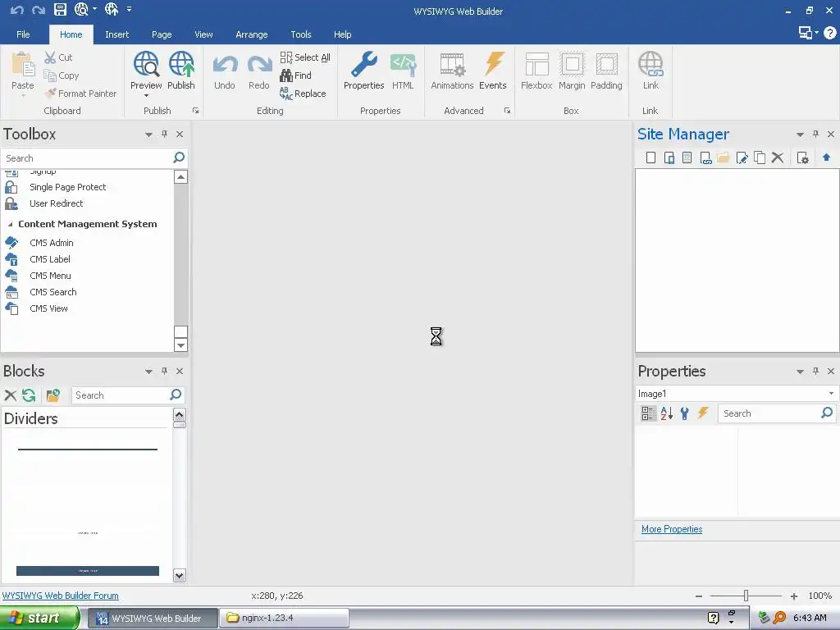
Task: Click the Margin box button
Action: pyautogui.click(x=572, y=71)
